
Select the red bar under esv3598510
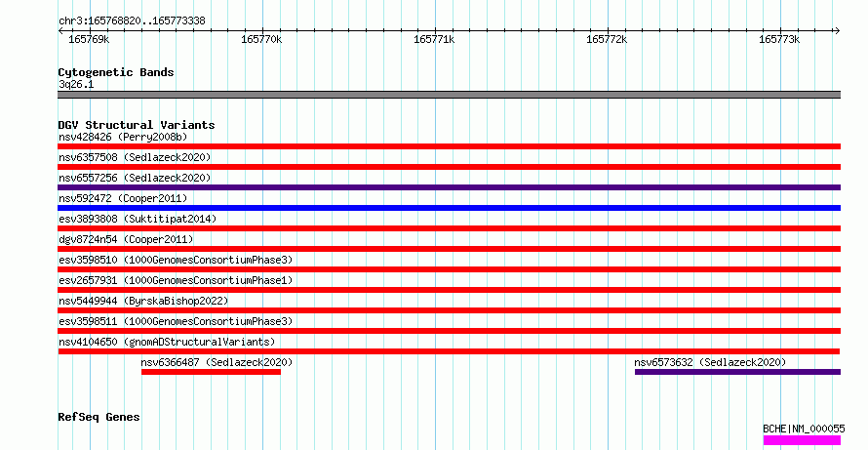point(449,269)
